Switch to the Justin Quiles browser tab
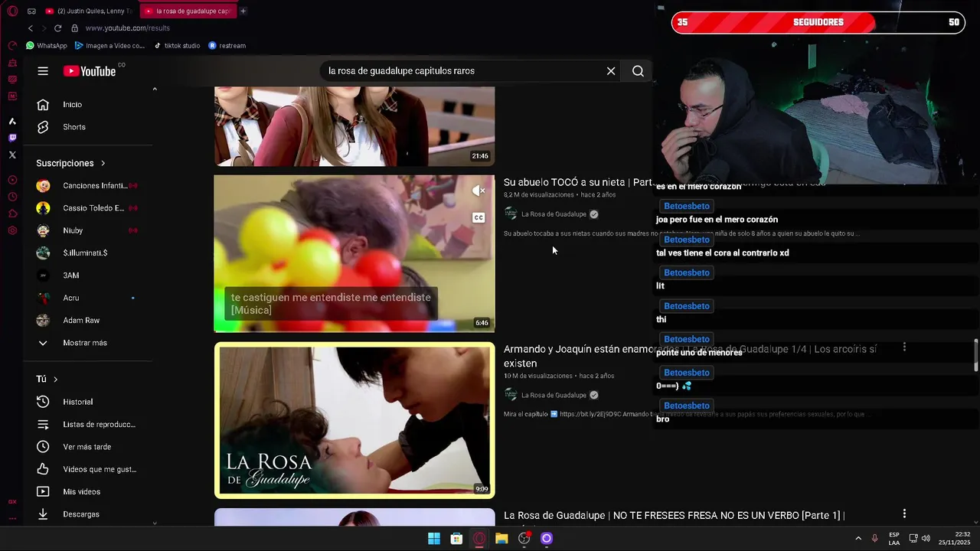Viewport: 980px width, 551px height. tap(89, 11)
